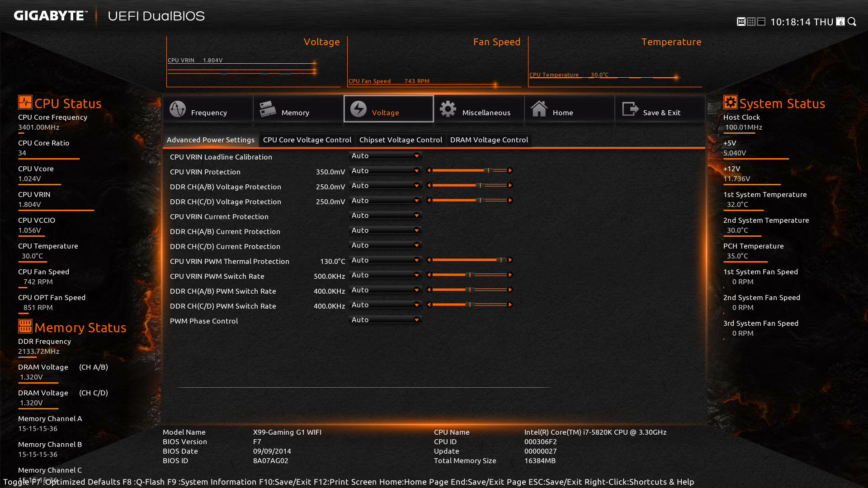Click the grid layout mode icon
The width and height of the screenshot is (868, 488).
751,22
